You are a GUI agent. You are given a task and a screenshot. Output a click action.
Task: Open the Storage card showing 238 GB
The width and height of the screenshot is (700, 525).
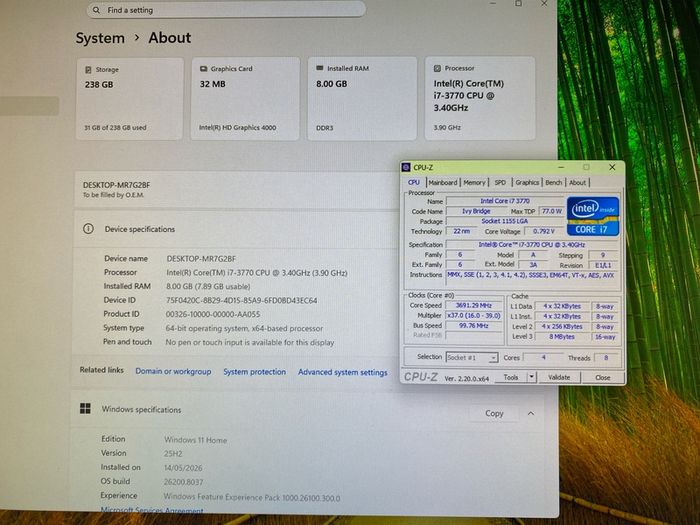coord(129,99)
